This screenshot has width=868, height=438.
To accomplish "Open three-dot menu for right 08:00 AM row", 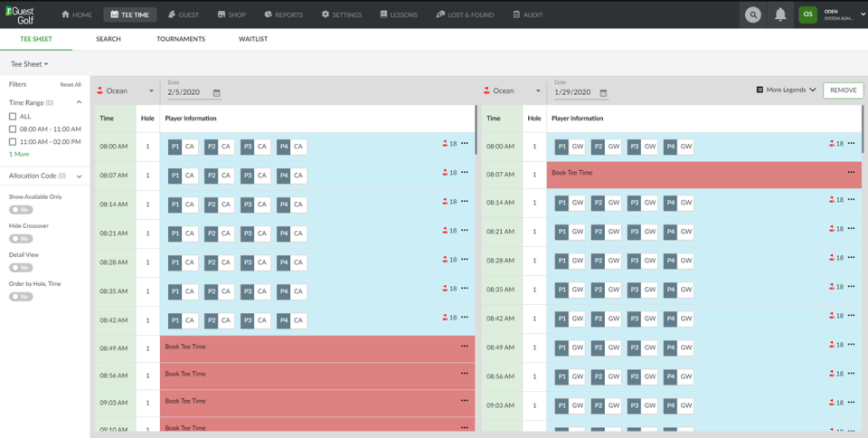I will point(852,143).
